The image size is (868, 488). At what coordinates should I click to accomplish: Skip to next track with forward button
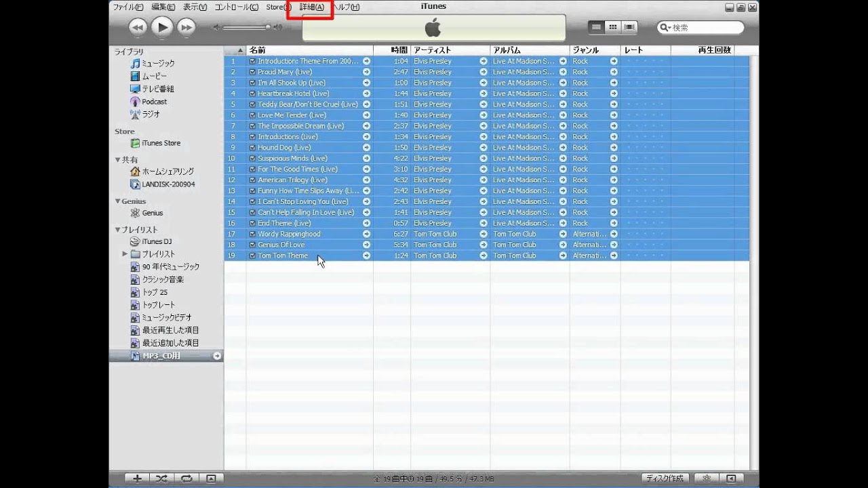pos(186,27)
